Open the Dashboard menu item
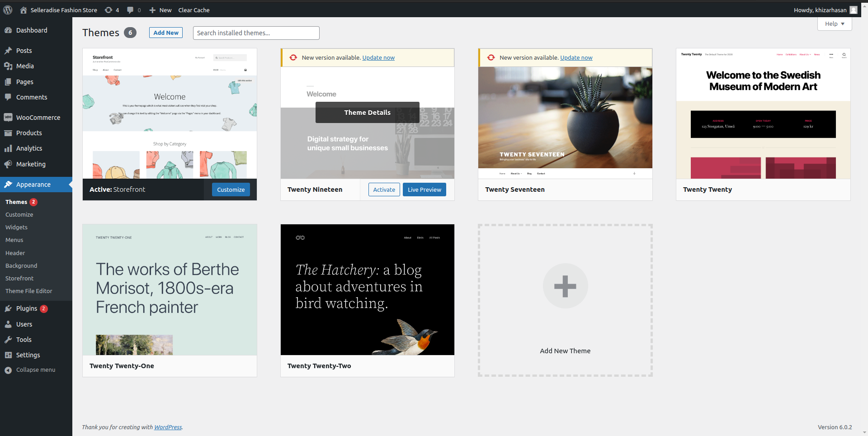Image resolution: width=868 pixels, height=436 pixels. coord(36,30)
